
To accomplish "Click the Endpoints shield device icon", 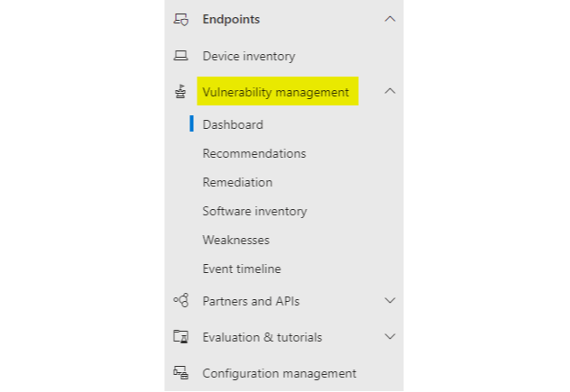I will [x=180, y=19].
